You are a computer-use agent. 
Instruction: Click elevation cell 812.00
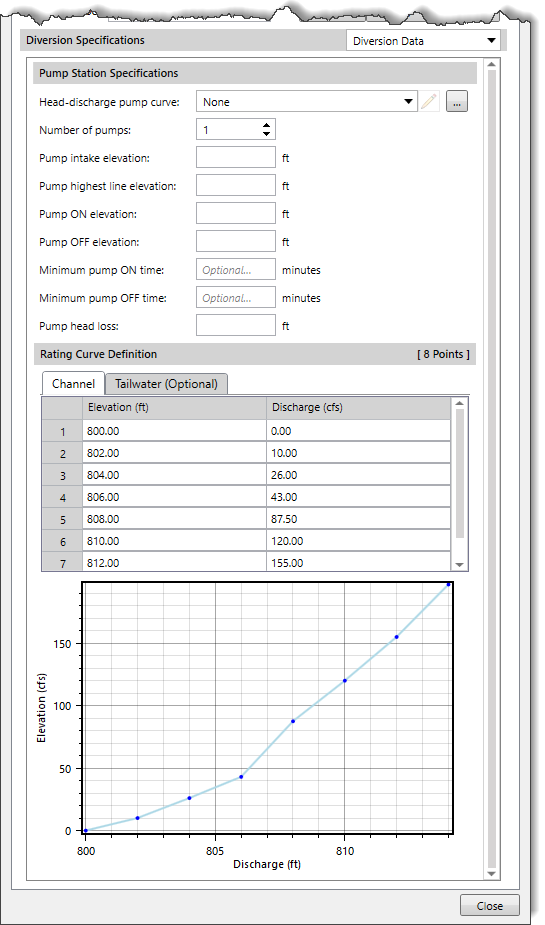(x=174, y=562)
